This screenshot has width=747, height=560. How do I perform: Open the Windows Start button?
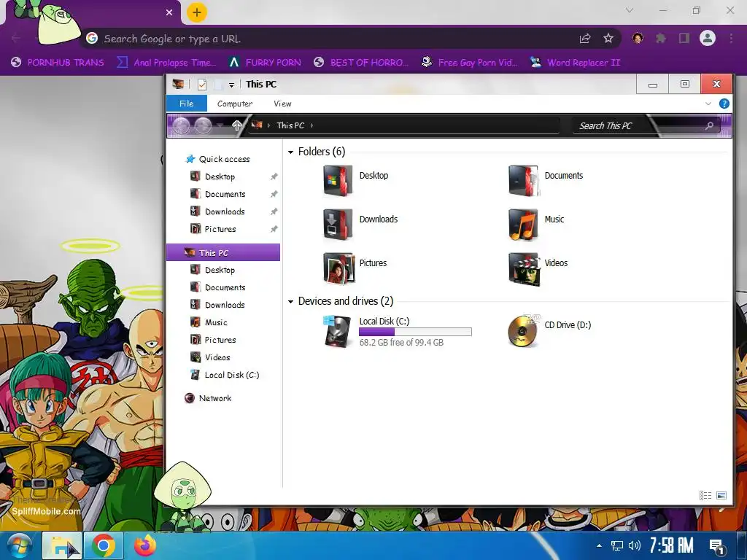(x=19, y=545)
